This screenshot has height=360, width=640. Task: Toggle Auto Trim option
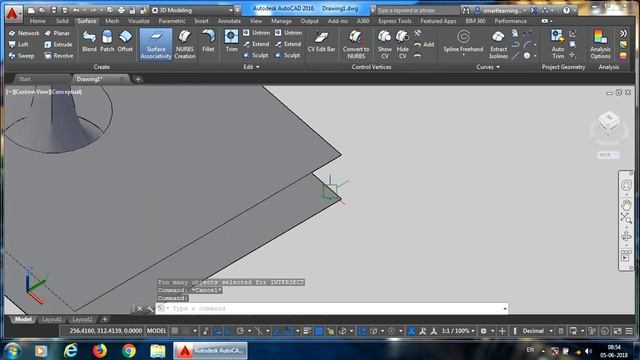point(558,44)
